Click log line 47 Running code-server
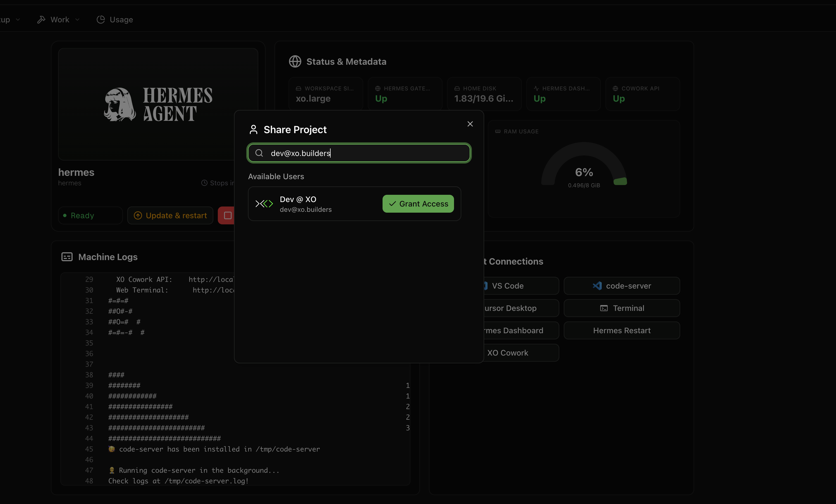The image size is (836, 504). (194, 470)
